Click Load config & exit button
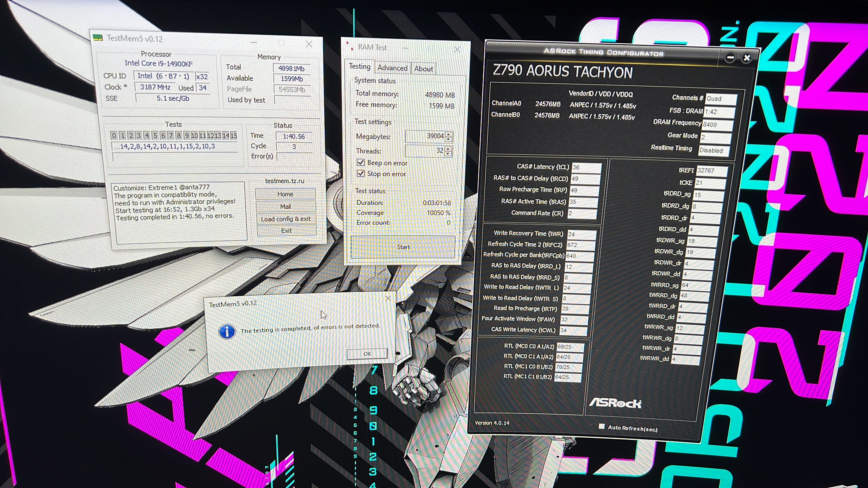 pyautogui.click(x=286, y=219)
